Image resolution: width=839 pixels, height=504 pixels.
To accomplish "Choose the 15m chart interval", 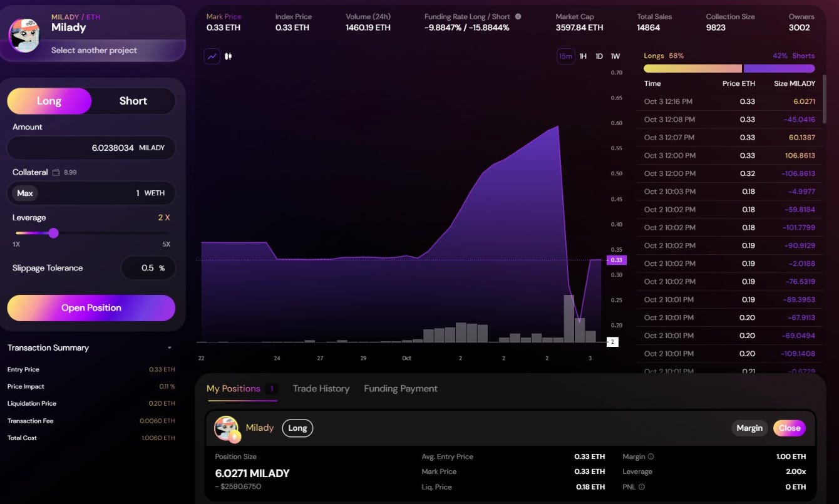I will point(565,56).
